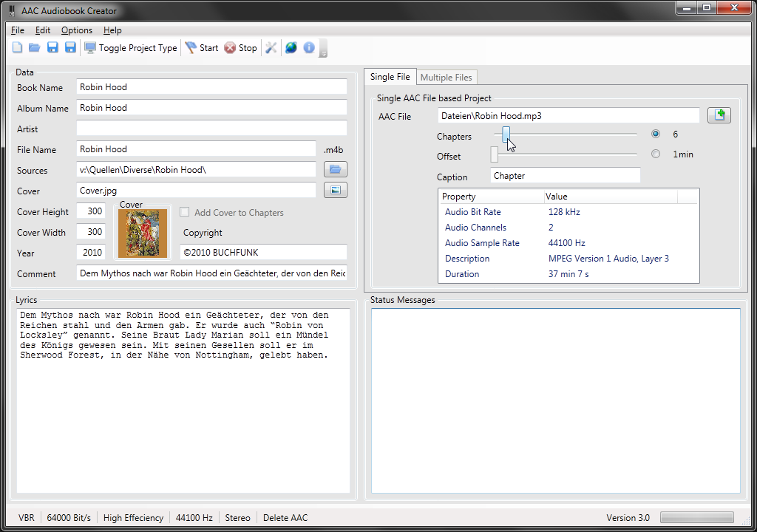Image resolution: width=757 pixels, height=532 pixels.
Task: Click the globe web icon in toolbar
Action: tap(291, 48)
